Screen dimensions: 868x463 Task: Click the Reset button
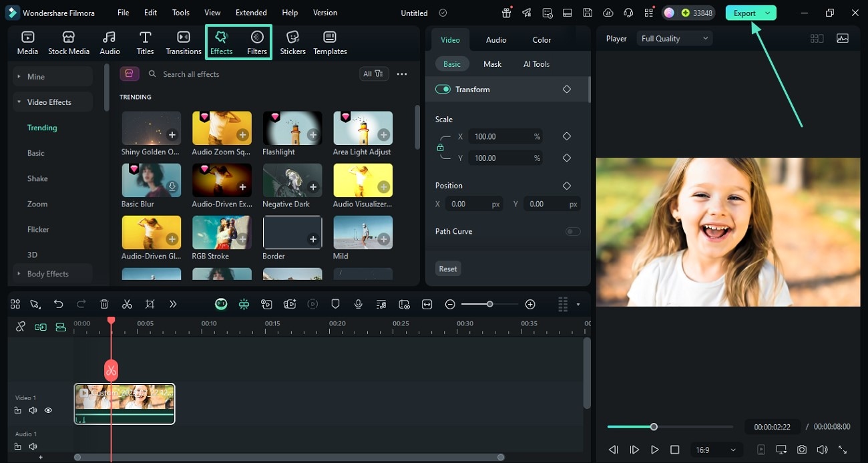[x=448, y=269]
